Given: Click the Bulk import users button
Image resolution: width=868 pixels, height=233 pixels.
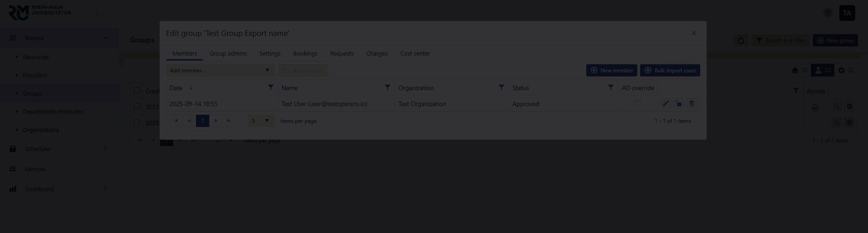Looking at the screenshot, I should pyautogui.click(x=670, y=71).
